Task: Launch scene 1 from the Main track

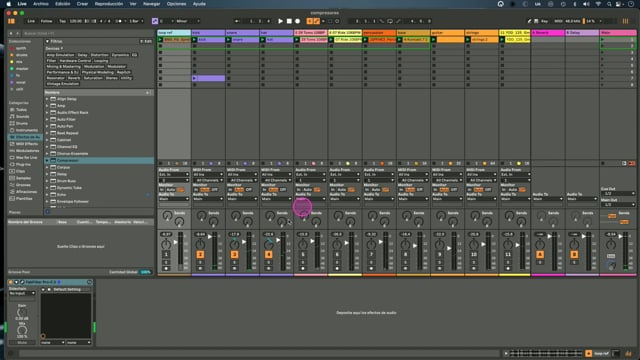Action: [602, 40]
